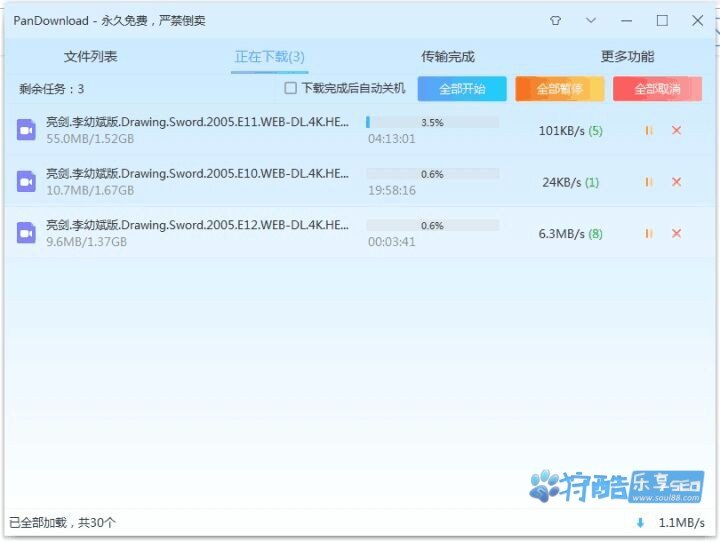Click the 全部取消 button
720x542 pixels.
pos(658,89)
